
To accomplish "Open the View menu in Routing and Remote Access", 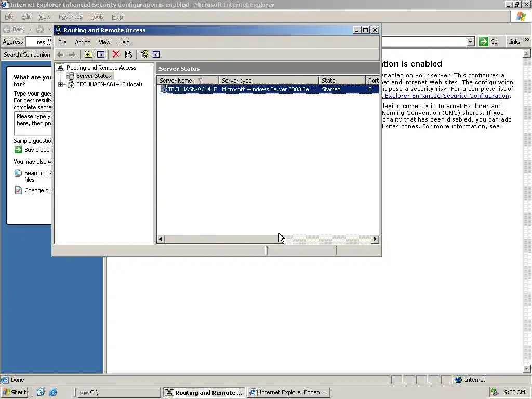I will point(104,42).
